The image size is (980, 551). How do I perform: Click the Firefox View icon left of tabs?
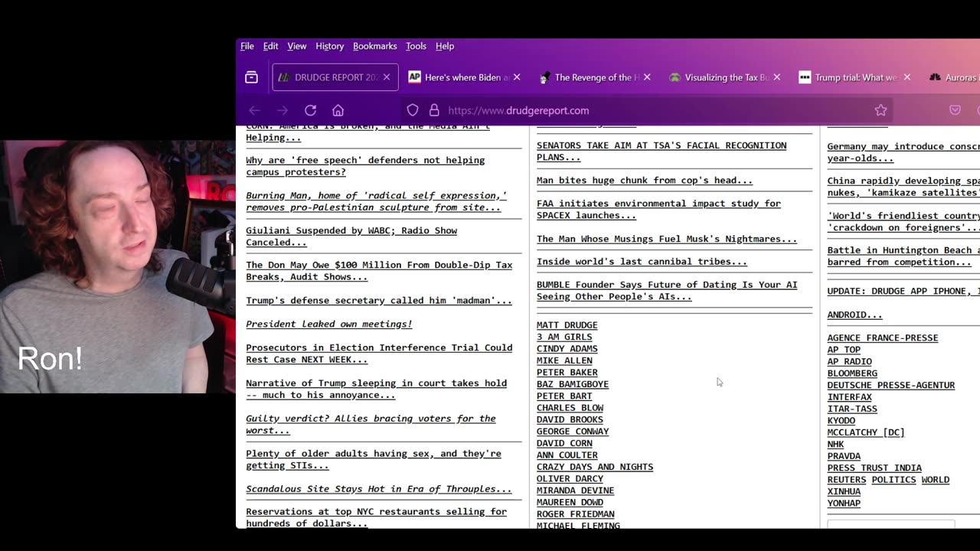click(251, 77)
